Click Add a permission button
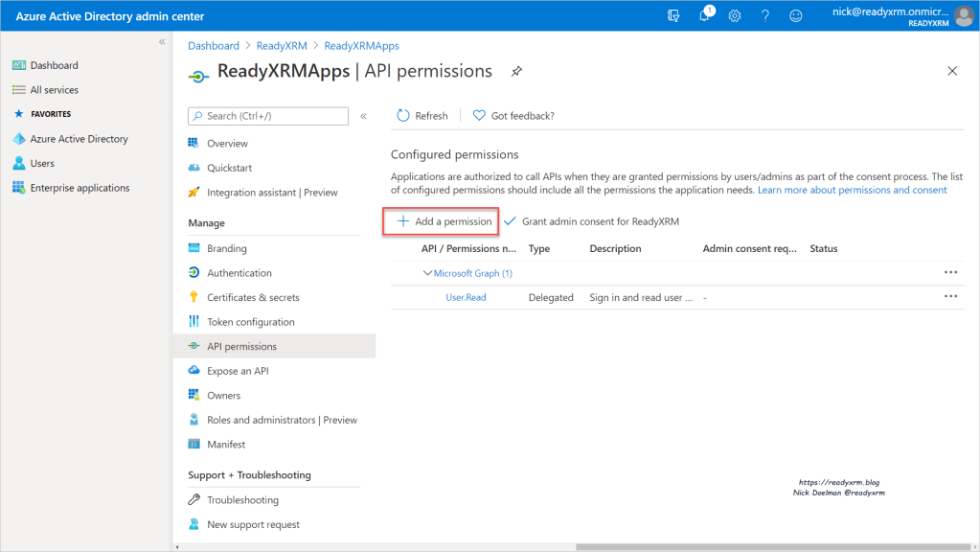Screen dimensions: 980x552 point(443,221)
